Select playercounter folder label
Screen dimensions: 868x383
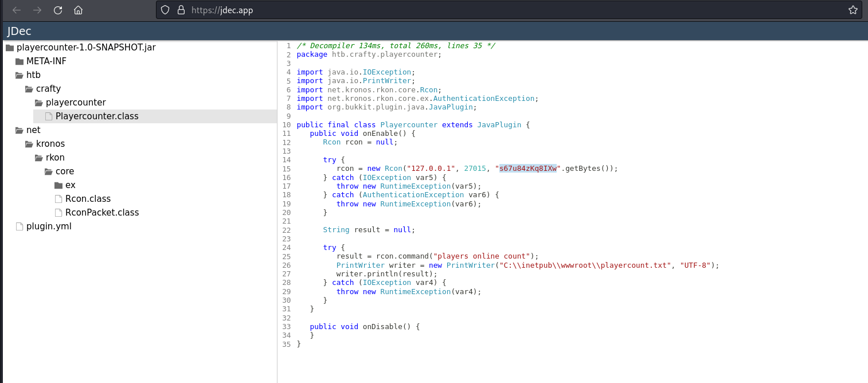point(76,103)
